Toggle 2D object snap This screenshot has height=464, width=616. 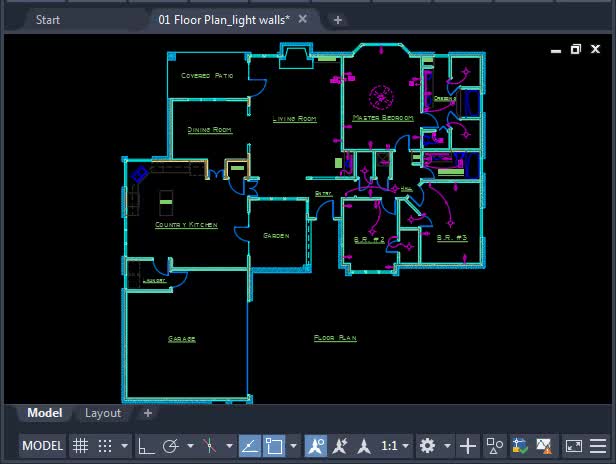pos(274,446)
